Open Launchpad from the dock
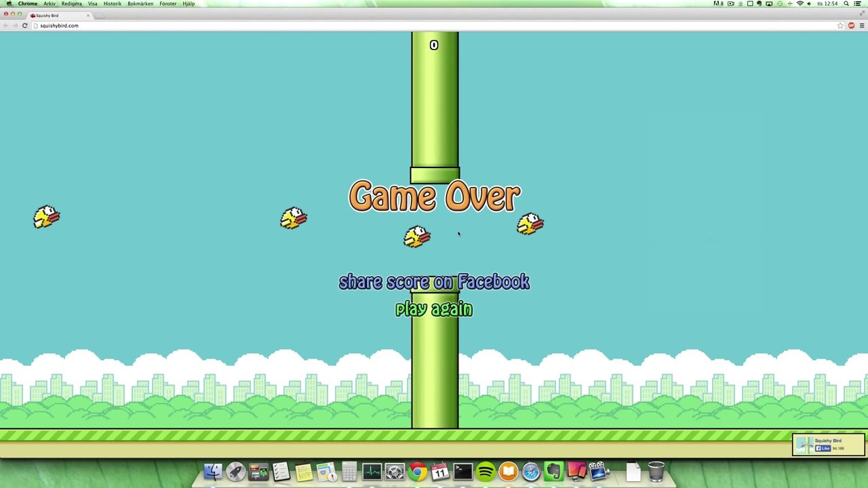The width and height of the screenshot is (868, 488). pyautogui.click(x=235, y=471)
